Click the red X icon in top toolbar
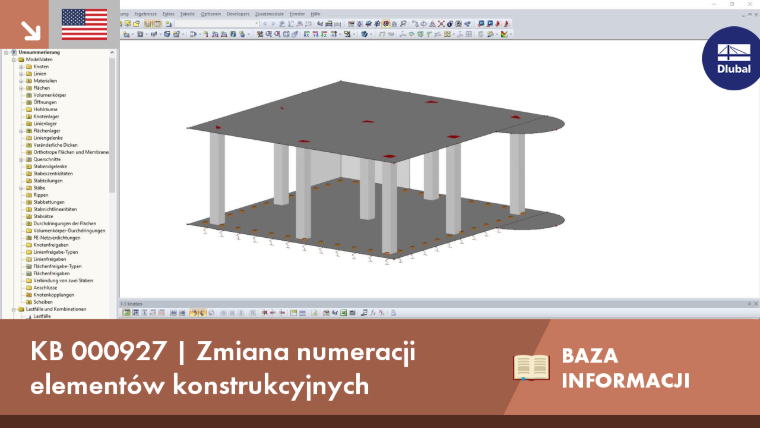760x428 pixels. [x=441, y=24]
